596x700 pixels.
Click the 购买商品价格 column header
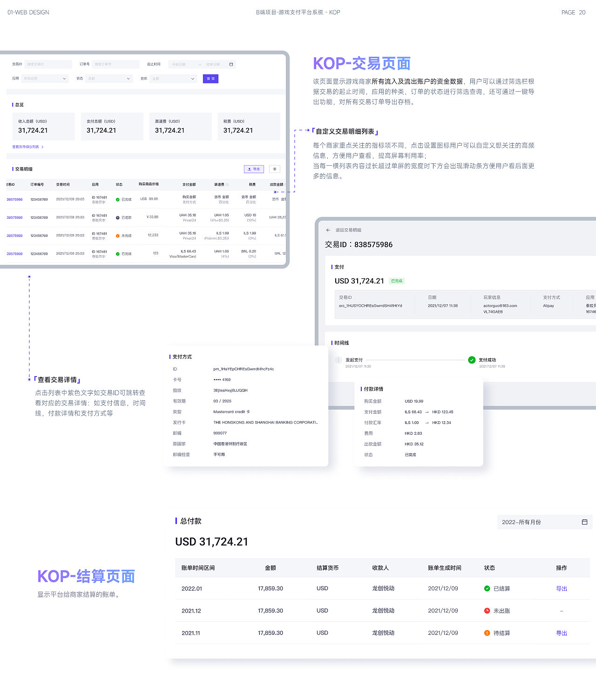149,184
